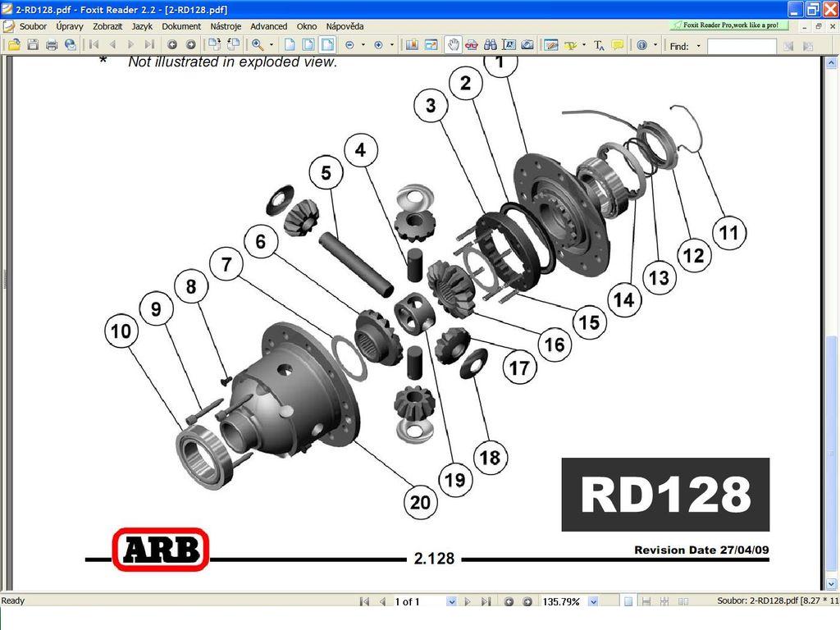The width and height of the screenshot is (840, 630).
Task: Click the Save diskette icon
Action: [33, 45]
